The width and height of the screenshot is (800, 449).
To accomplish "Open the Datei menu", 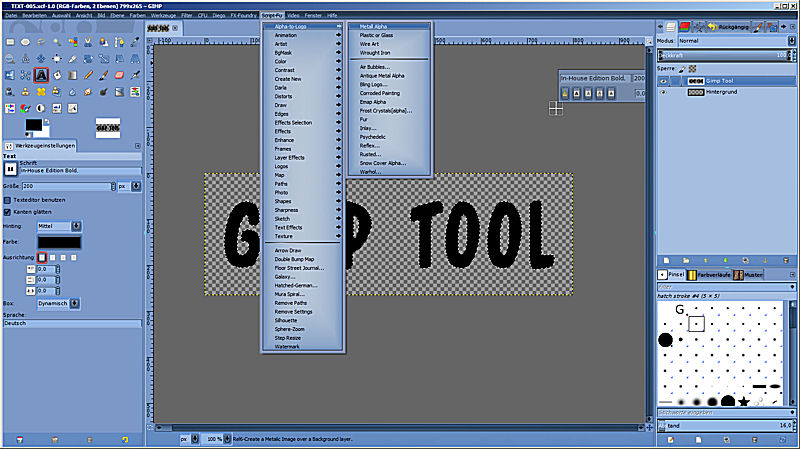I will [x=11, y=15].
